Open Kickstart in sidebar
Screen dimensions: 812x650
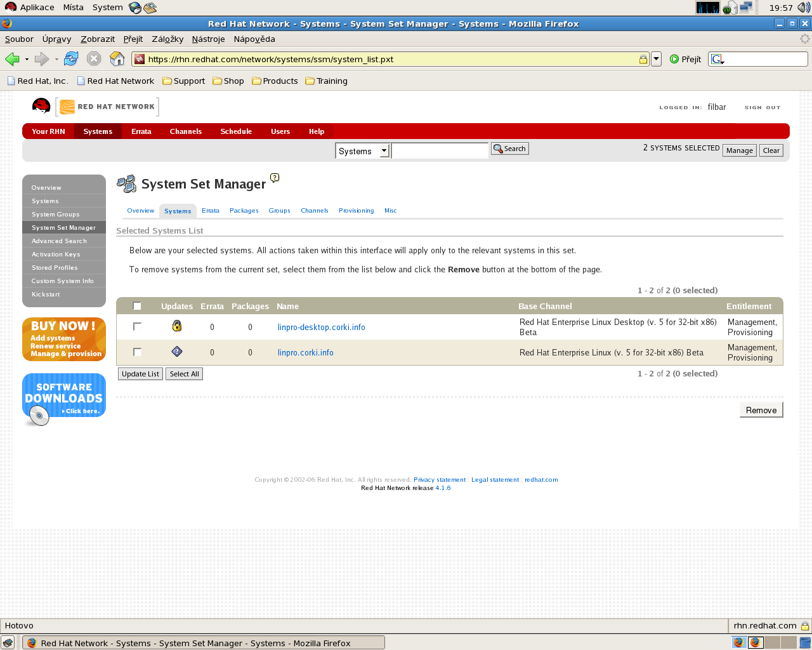click(x=64, y=295)
